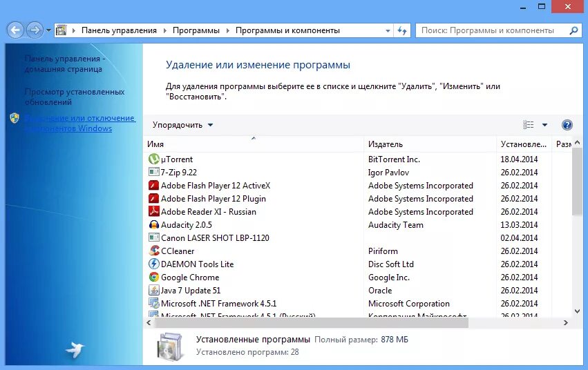Screen dimensions: 588x370
Task: Click install date 13.03.2014 cell
Action: (519, 225)
